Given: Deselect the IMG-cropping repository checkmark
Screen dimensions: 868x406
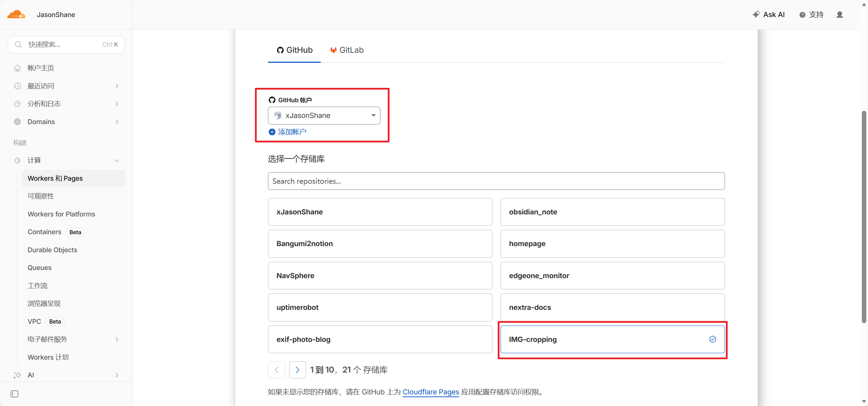Looking at the screenshot, I should click(x=712, y=339).
